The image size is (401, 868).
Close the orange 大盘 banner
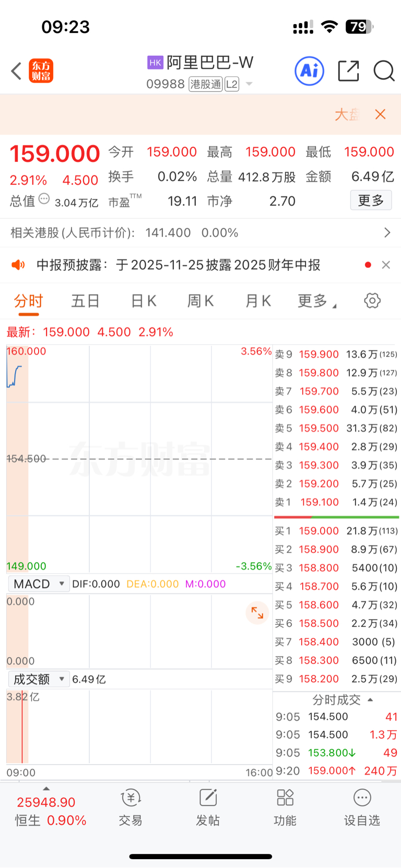tap(380, 114)
